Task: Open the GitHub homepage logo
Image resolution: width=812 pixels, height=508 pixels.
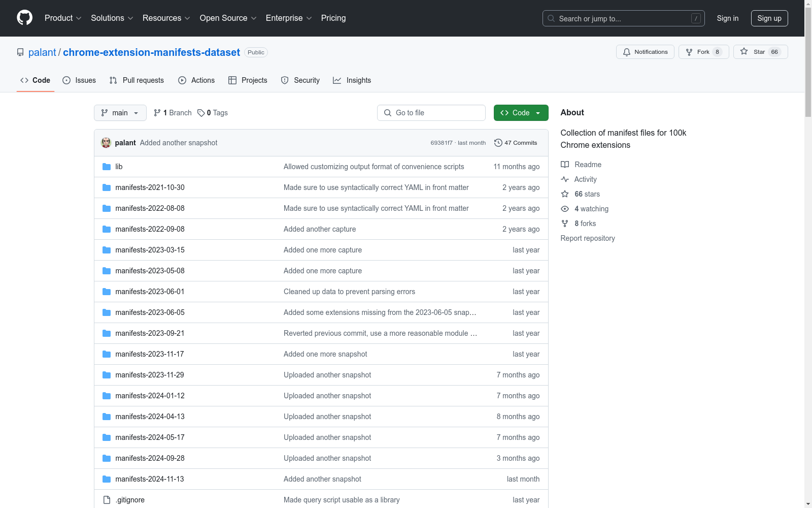Action: point(24,18)
